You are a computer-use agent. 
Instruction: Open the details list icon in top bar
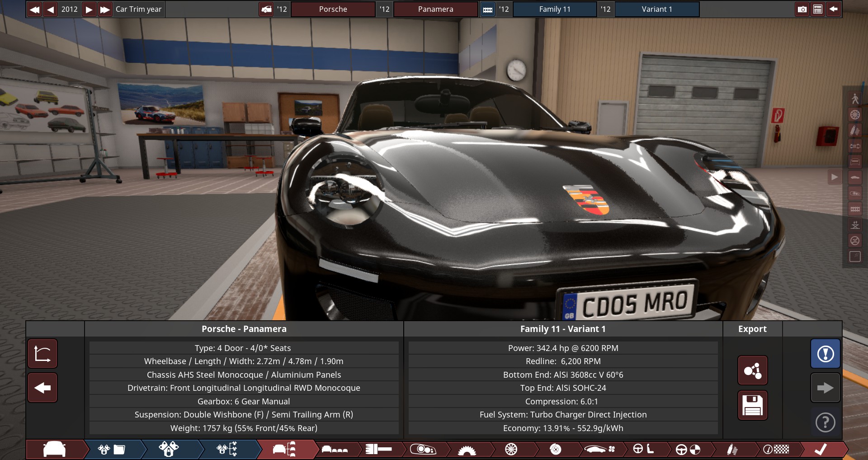tap(818, 9)
